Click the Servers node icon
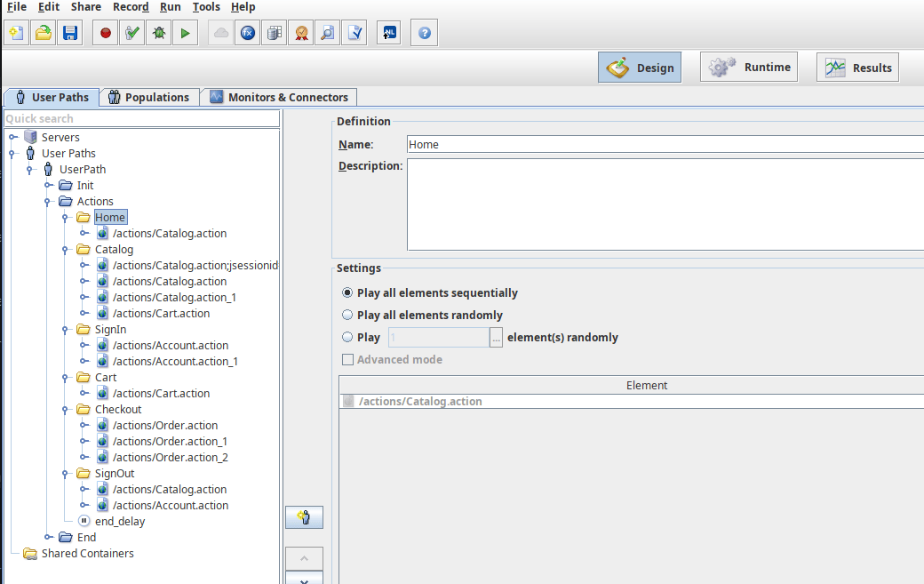This screenshot has width=924, height=584. click(30, 137)
